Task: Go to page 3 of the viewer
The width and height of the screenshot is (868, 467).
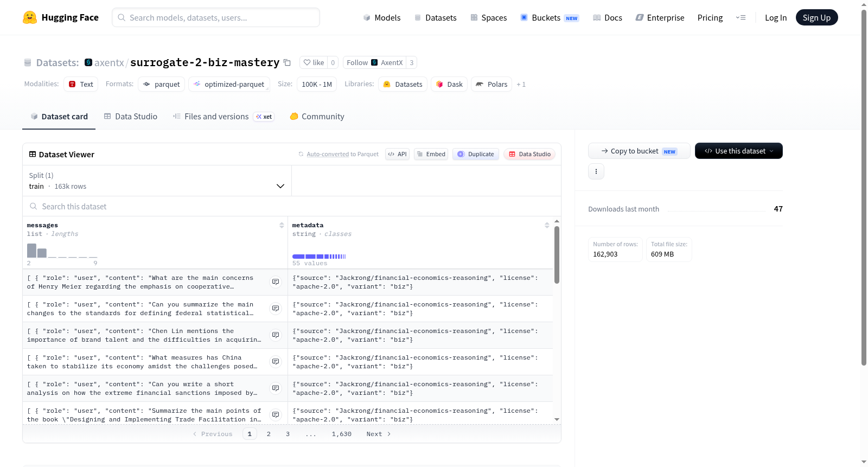Action: coord(288,434)
